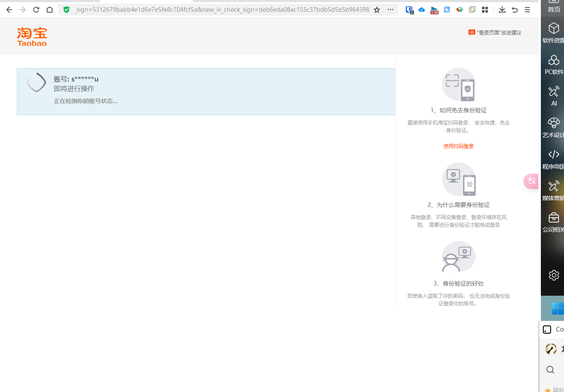Screen dimensions: 564x392
Task: Click the gold circular avatar icon
Action: [x=551, y=349]
